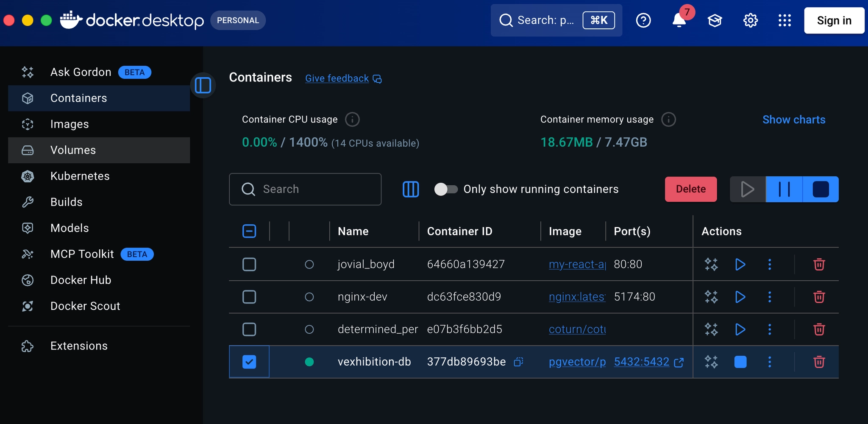The height and width of the screenshot is (424, 868).
Task: Toggle Only show running containers
Action: click(446, 189)
